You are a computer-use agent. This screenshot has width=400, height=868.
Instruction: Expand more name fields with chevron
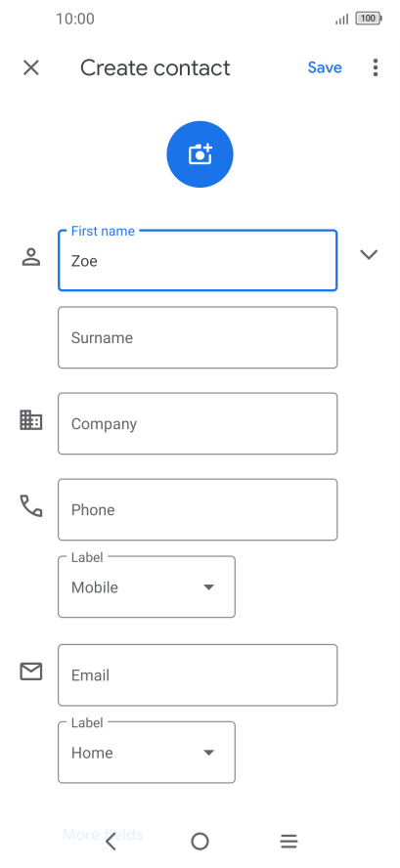[369, 255]
